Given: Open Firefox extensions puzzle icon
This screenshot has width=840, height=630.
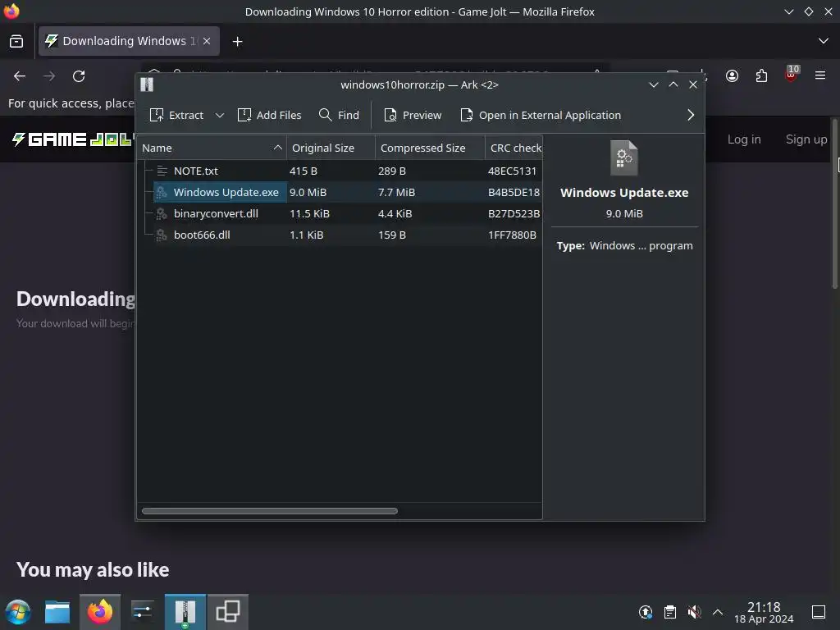Looking at the screenshot, I should point(761,76).
